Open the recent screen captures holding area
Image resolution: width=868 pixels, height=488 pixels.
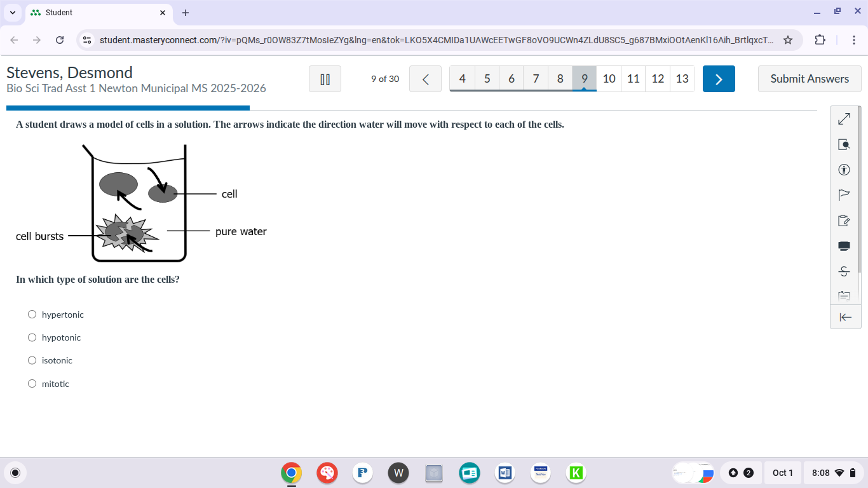pos(694,473)
